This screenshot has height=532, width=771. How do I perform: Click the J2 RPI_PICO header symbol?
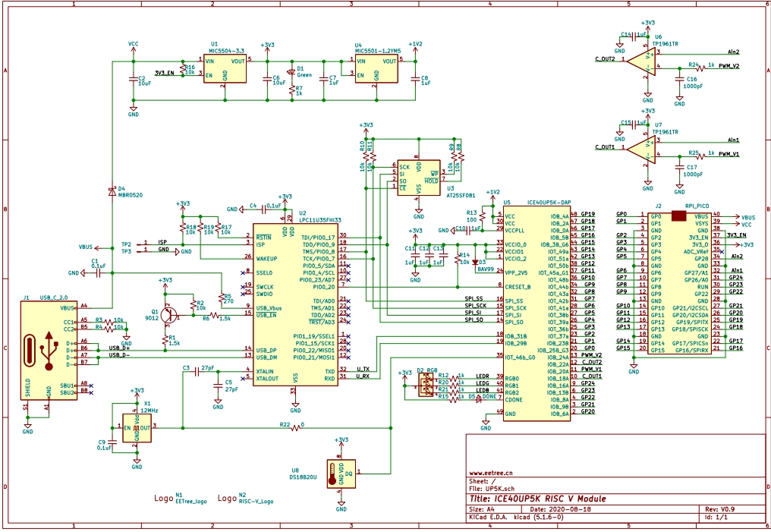679,283
